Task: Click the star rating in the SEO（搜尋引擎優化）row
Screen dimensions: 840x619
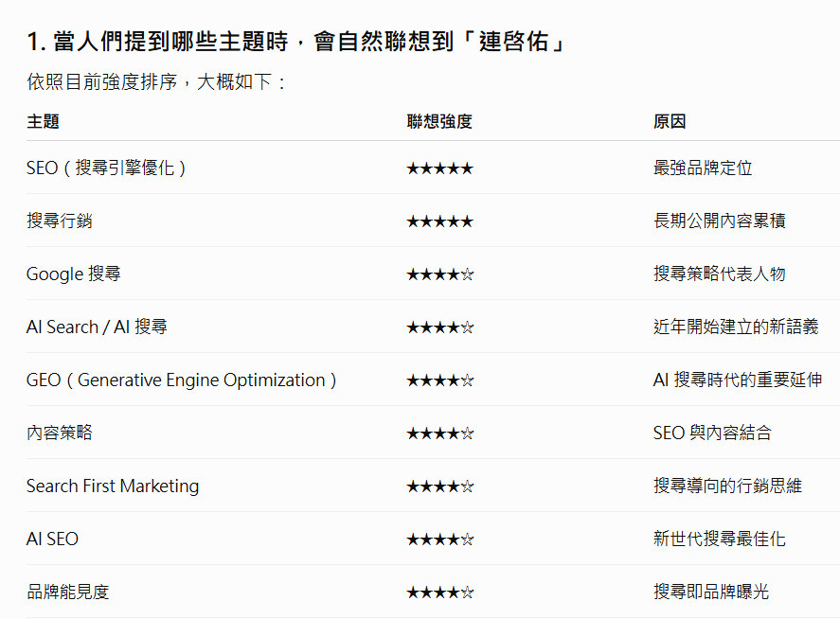Action: point(439,168)
